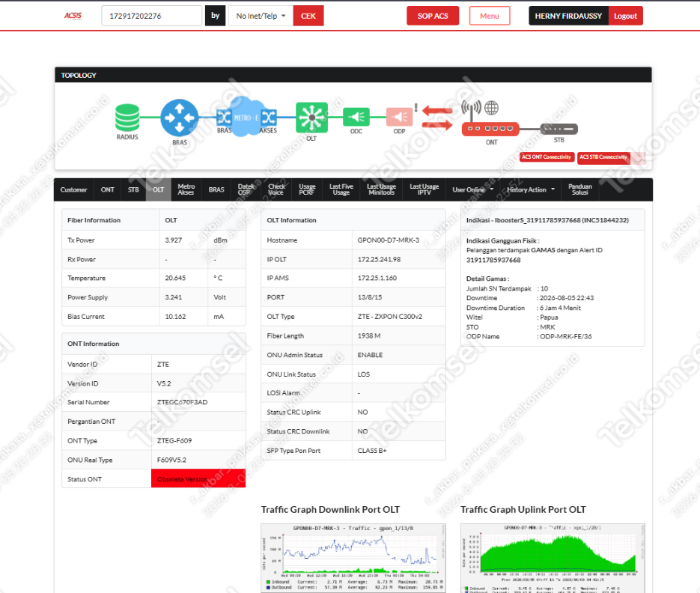Open the Datek OSP tab
This screenshot has width=700, height=593.
click(246, 189)
